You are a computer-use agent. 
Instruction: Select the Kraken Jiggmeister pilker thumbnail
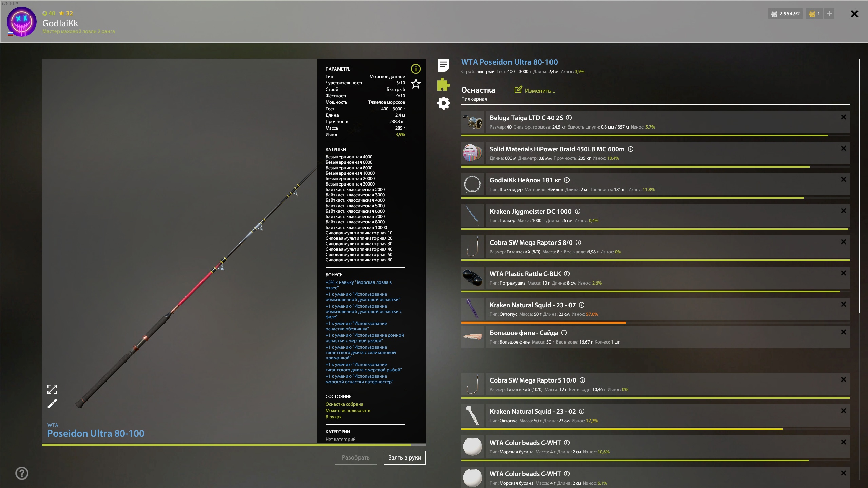pos(472,215)
